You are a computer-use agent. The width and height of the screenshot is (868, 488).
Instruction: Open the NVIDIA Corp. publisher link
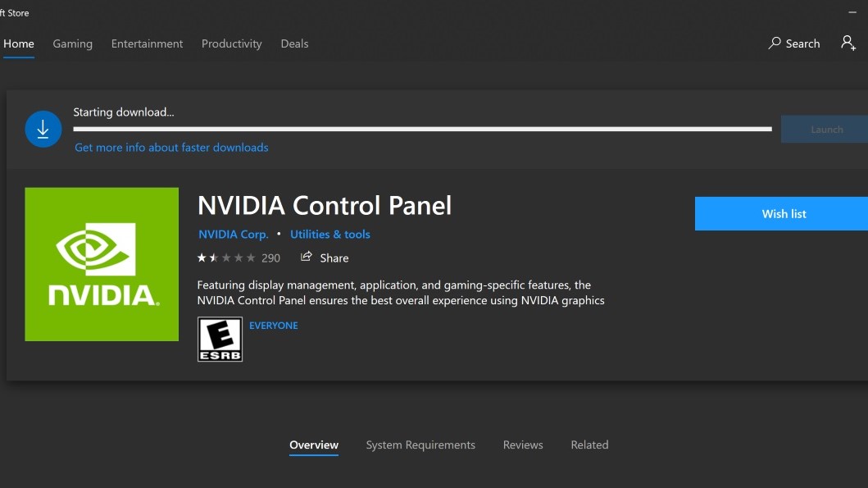(x=233, y=234)
